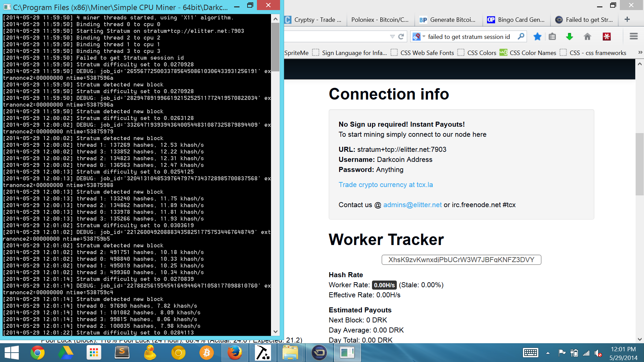Show hidden system tray icons

[548, 353]
